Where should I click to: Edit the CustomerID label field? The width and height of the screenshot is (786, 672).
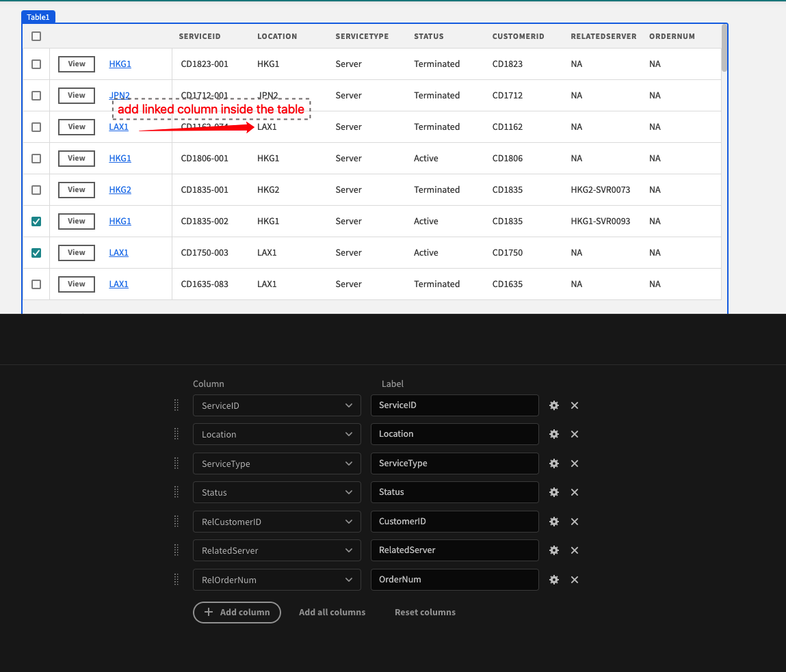click(455, 522)
